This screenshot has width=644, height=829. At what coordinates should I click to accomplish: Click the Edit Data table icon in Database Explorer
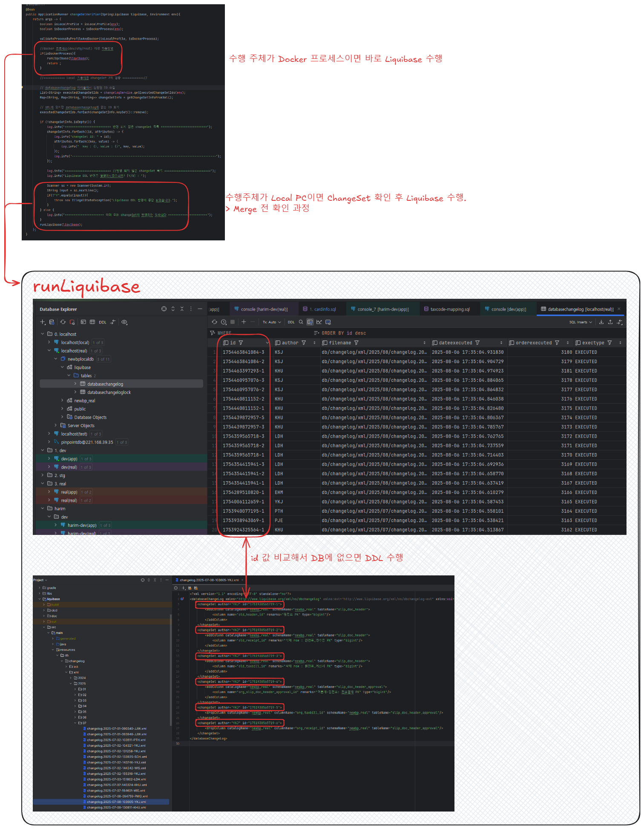coord(92,322)
